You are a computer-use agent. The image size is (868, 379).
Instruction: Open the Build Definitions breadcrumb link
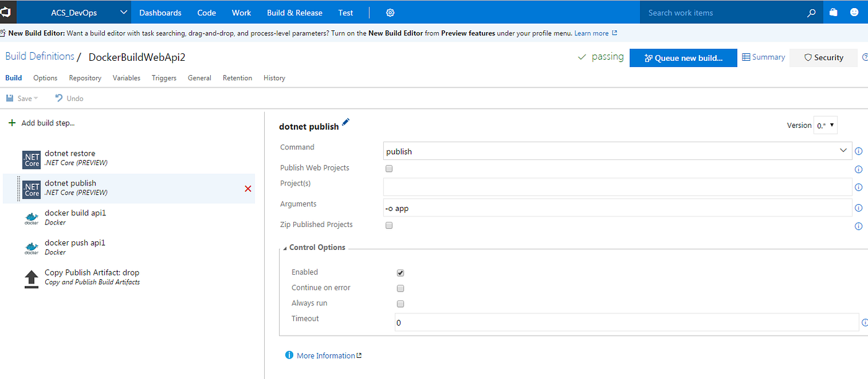tap(40, 56)
